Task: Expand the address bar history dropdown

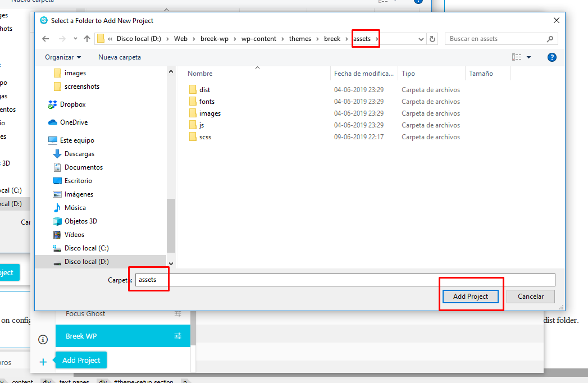Action: tap(421, 39)
